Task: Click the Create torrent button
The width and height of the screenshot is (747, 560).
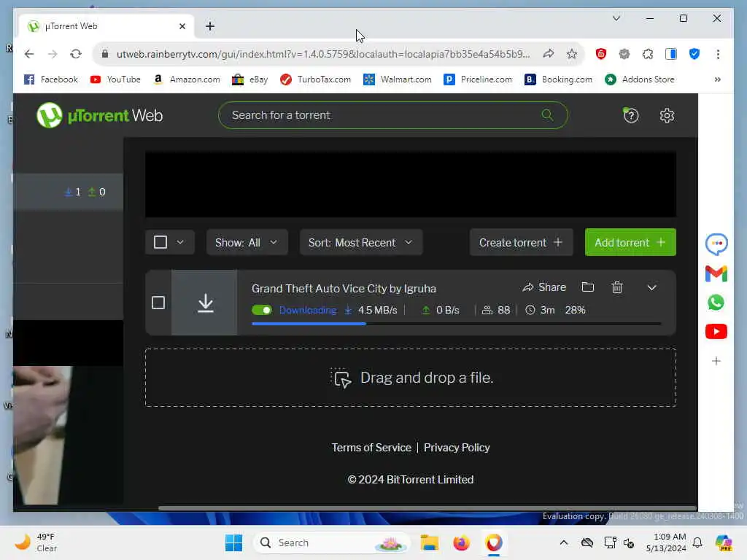Action: 521,242
